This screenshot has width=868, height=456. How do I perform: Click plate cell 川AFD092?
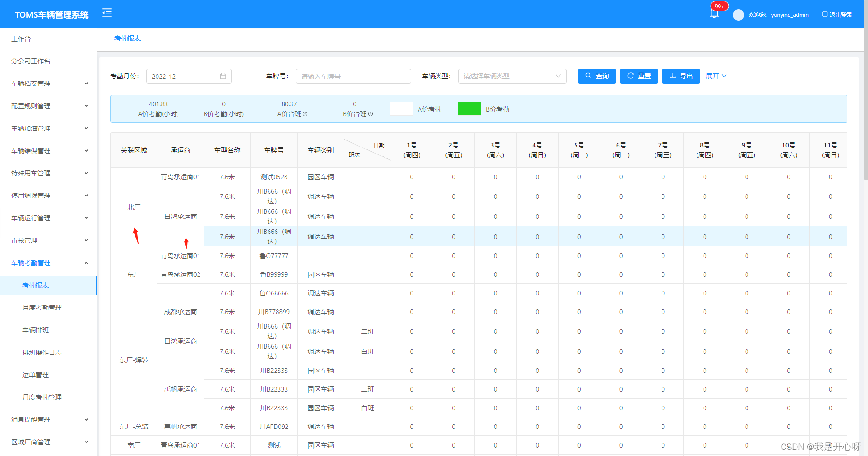pos(274,427)
